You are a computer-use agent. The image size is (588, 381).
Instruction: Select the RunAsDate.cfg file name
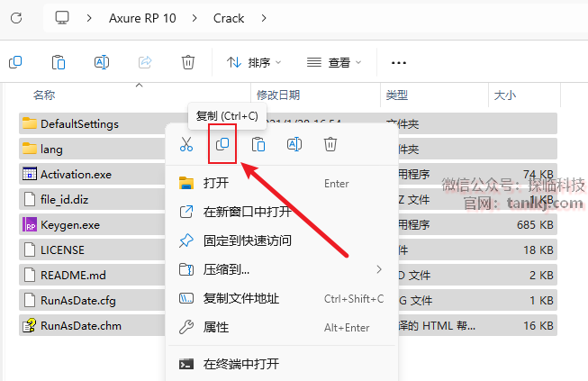[x=78, y=300]
